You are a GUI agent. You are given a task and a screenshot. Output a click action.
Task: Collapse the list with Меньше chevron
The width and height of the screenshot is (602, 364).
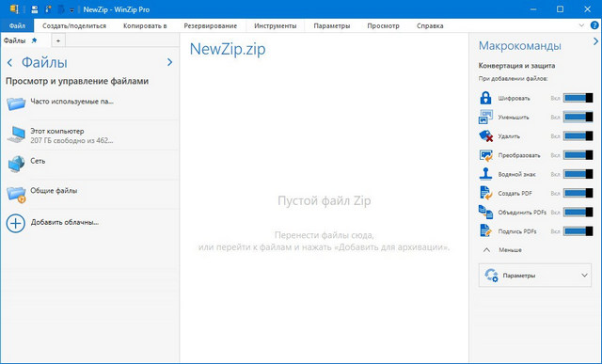(486, 250)
